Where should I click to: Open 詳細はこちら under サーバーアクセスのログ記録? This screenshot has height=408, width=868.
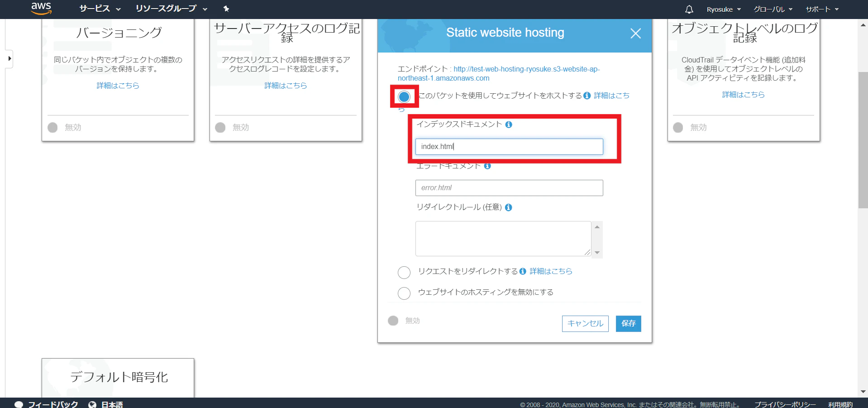(286, 86)
